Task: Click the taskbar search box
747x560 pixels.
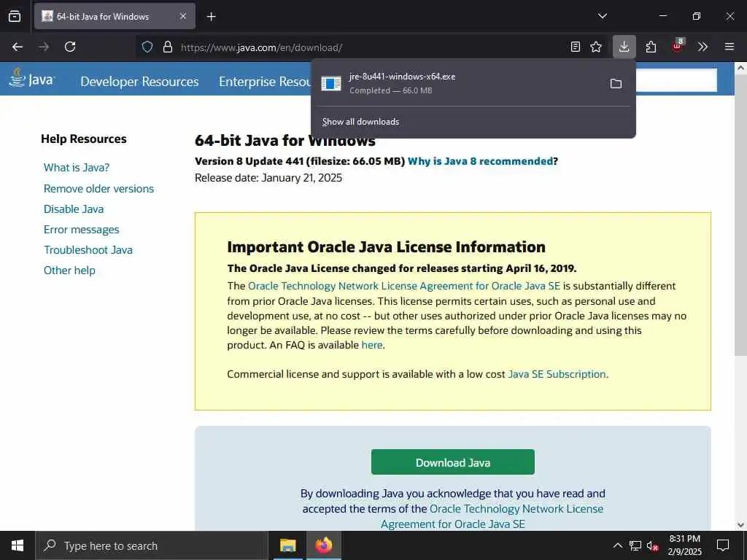Action: [152, 545]
